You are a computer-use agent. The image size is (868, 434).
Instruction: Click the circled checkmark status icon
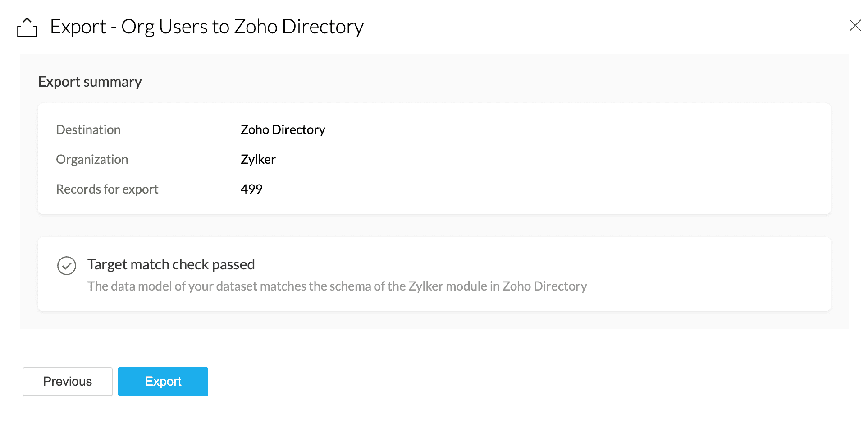pos(67,266)
